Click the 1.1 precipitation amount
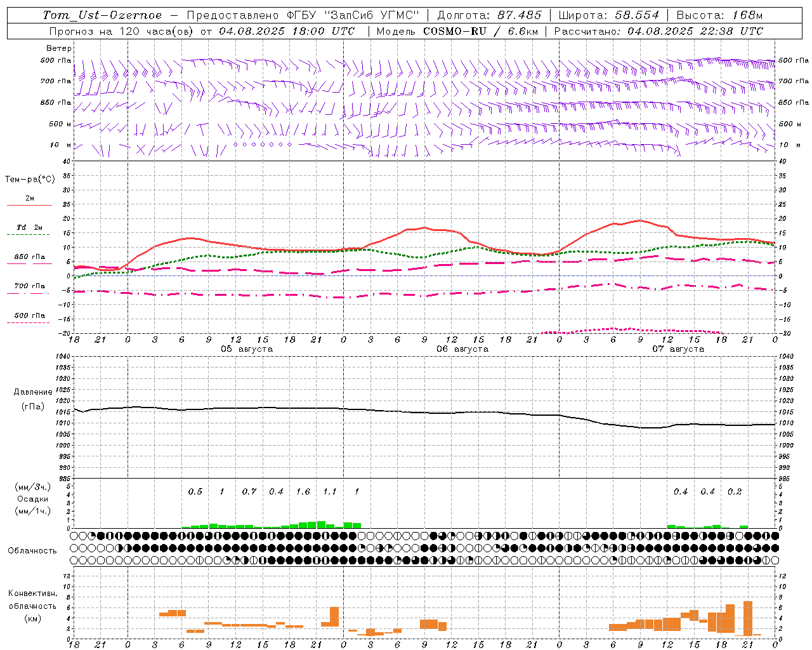The image size is (812, 650). point(330,491)
